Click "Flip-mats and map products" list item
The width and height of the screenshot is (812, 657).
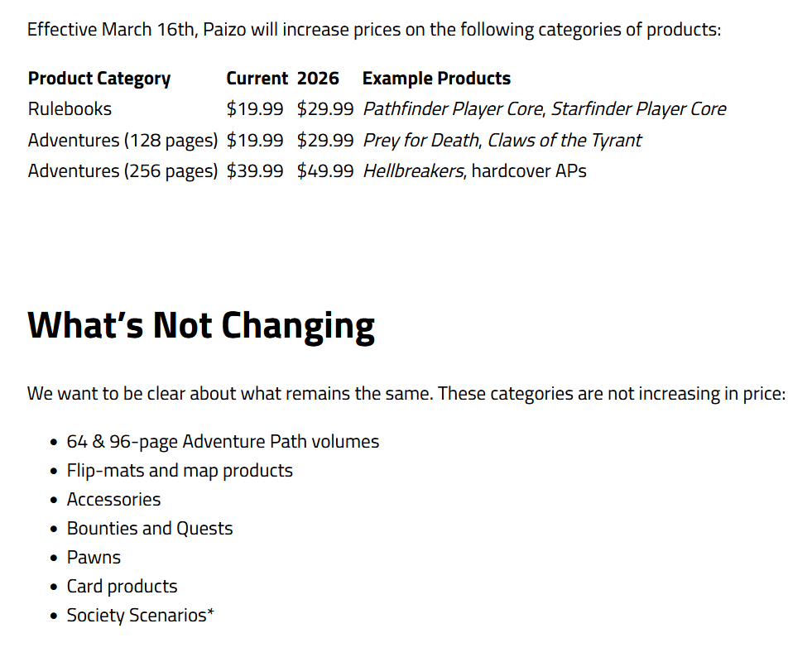tap(180, 471)
